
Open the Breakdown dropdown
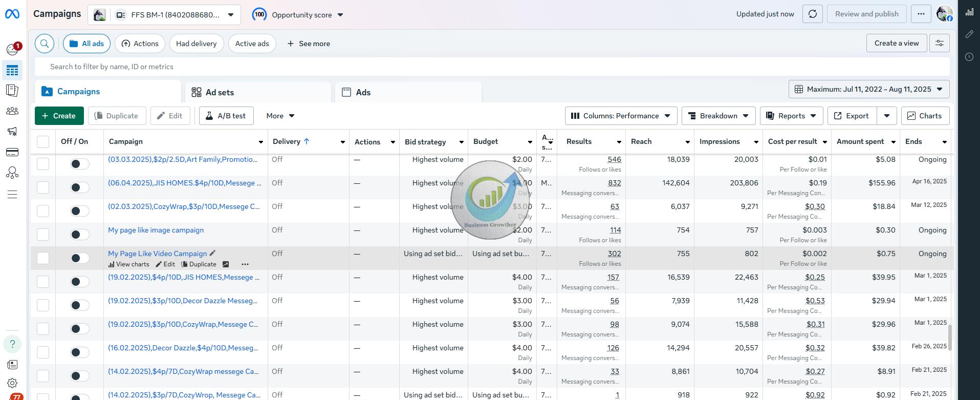pos(718,116)
